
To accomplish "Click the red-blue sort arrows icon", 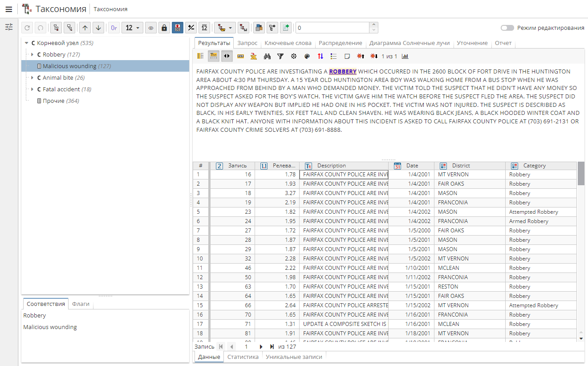I will 320,56.
